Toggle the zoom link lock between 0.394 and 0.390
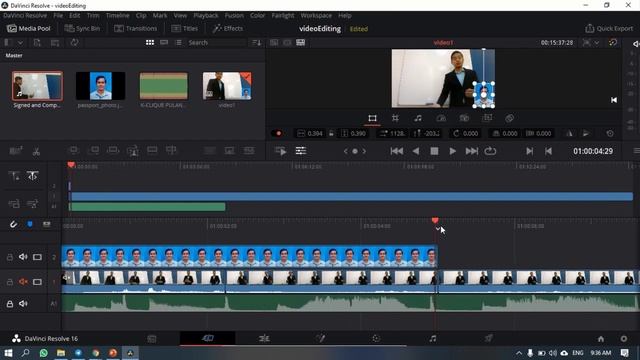The image size is (640, 360). [331, 133]
